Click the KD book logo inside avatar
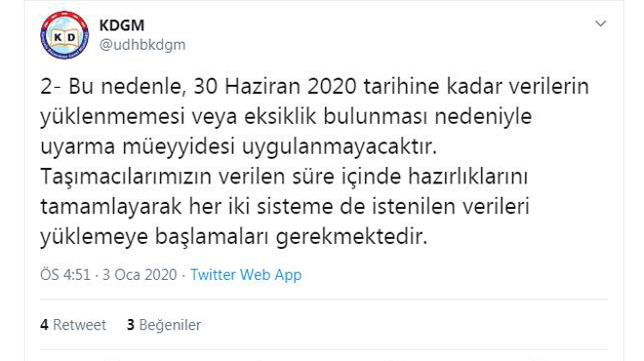The height and width of the screenshot is (361, 644). pos(64,38)
